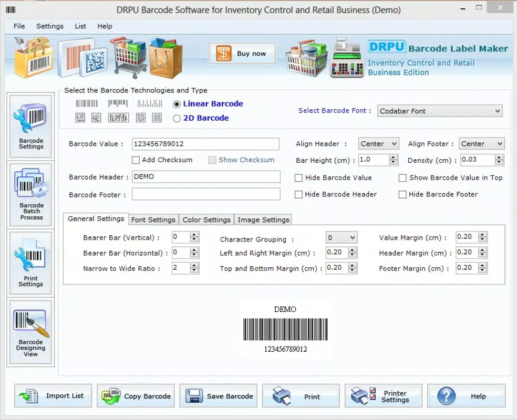This screenshot has height=420, width=517.
Task: Increase Footer Margin with up arrow
Action: pos(483,265)
